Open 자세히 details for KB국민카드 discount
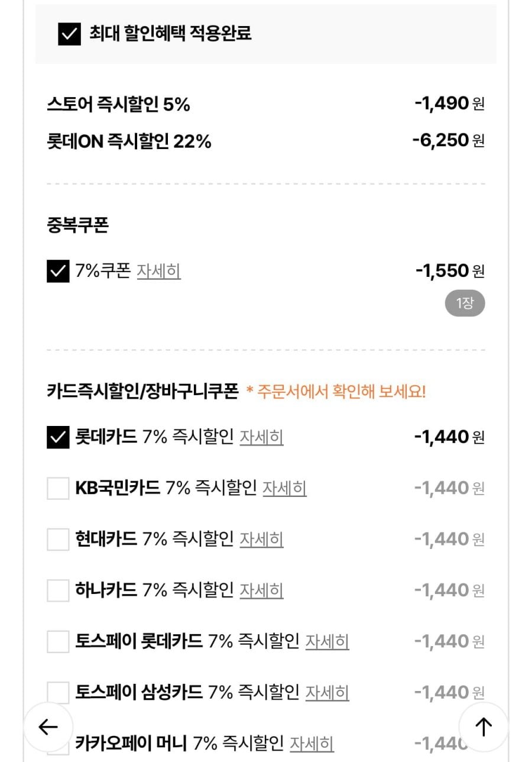The image size is (532, 762). pyautogui.click(x=284, y=488)
